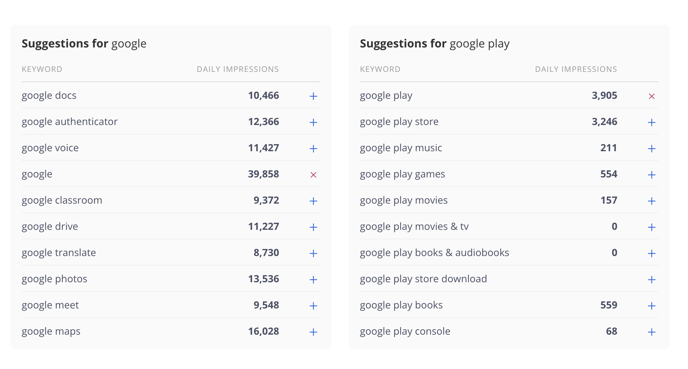
Task: Add google play store keyword plus
Action: point(652,122)
